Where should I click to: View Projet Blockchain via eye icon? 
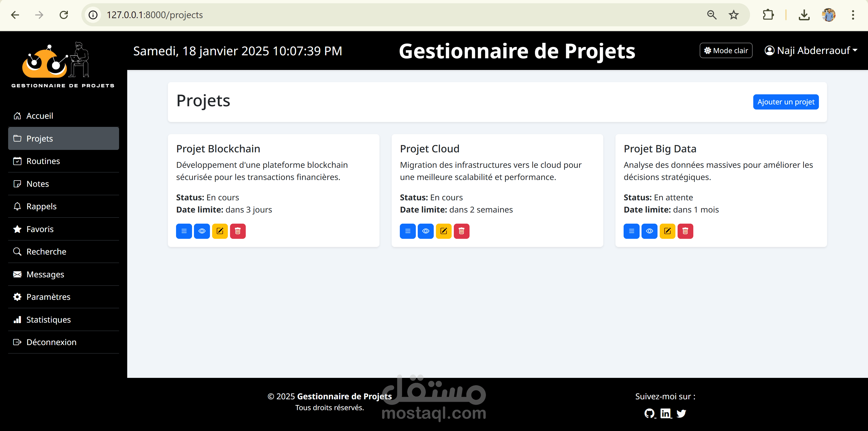(x=202, y=231)
